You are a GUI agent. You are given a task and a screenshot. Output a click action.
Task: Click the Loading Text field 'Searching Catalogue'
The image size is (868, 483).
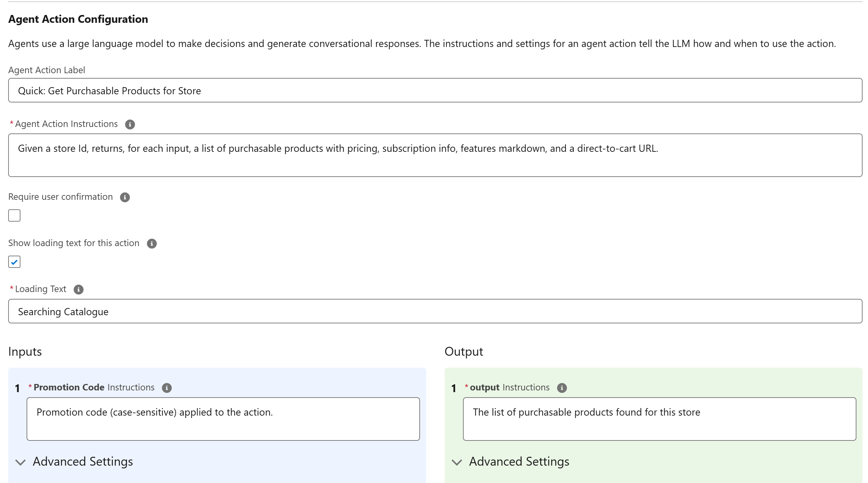435,311
